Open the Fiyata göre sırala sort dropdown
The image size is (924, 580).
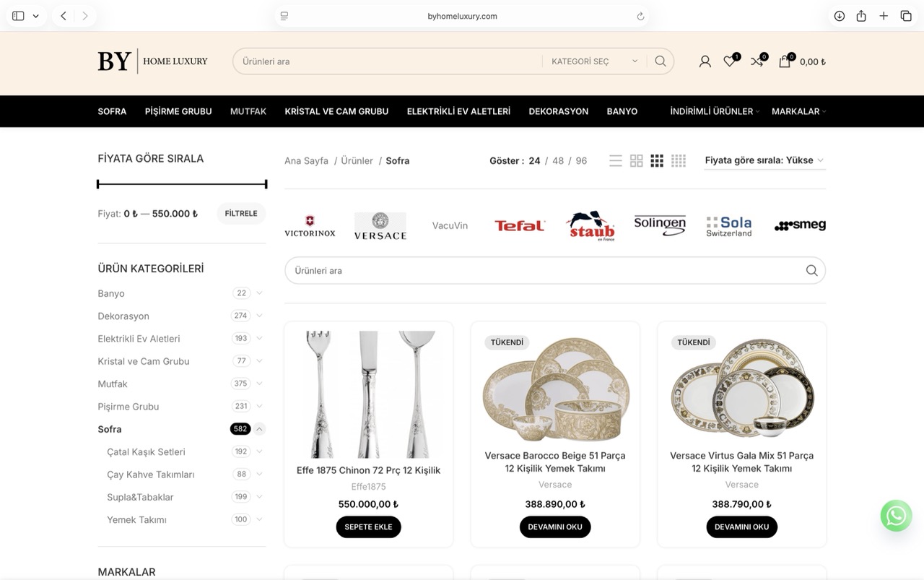click(764, 160)
